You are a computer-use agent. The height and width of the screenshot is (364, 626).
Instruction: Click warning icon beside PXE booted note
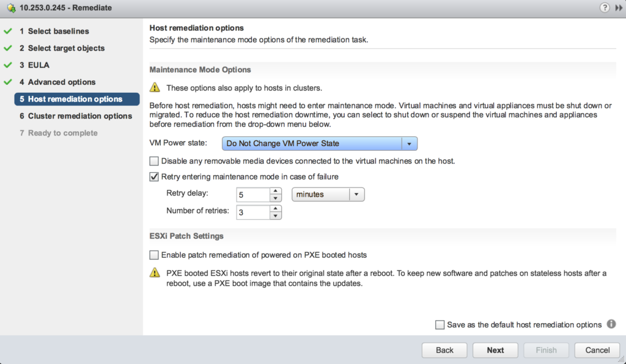coord(155,273)
